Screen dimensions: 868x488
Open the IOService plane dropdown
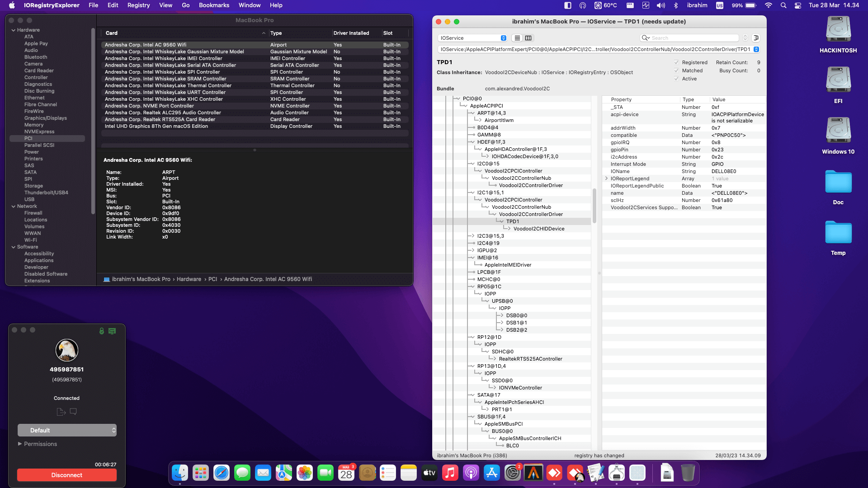[x=472, y=38]
